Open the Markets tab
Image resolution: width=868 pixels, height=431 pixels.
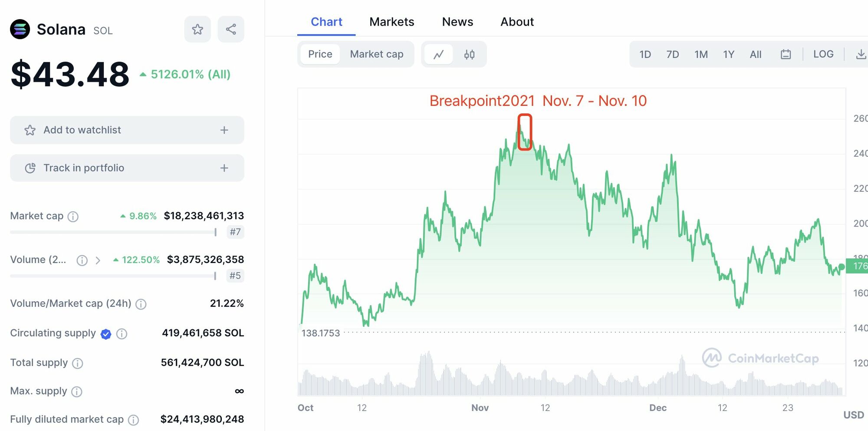(391, 22)
